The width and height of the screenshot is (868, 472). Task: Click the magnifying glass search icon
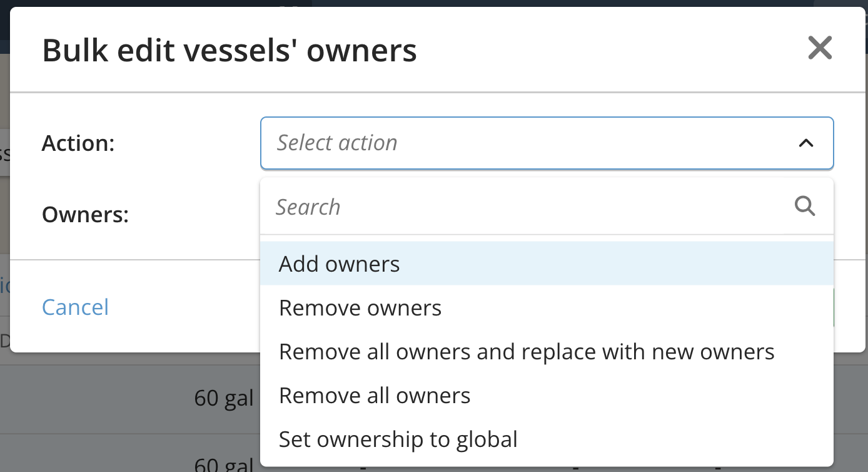tap(805, 205)
